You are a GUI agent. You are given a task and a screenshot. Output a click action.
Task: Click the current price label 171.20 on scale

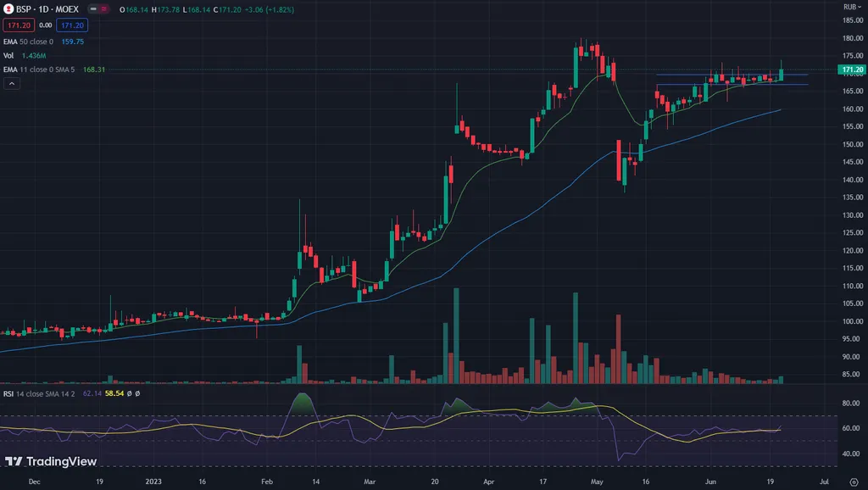(849, 69)
